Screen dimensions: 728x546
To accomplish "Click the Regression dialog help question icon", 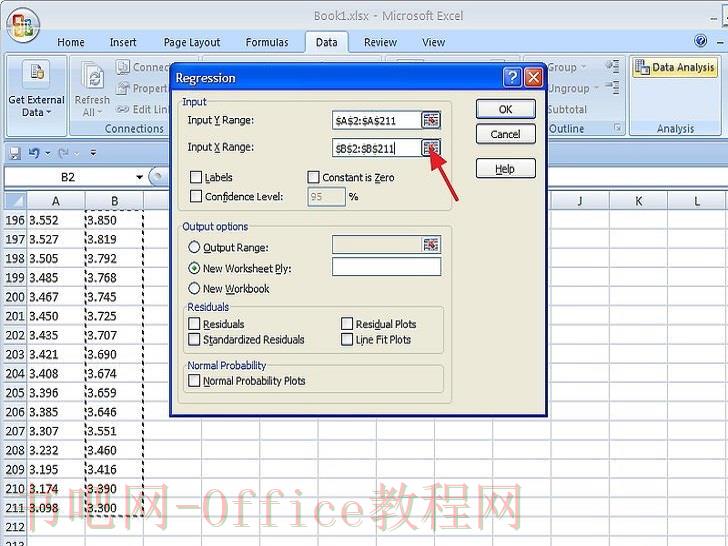I will [x=513, y=77].
